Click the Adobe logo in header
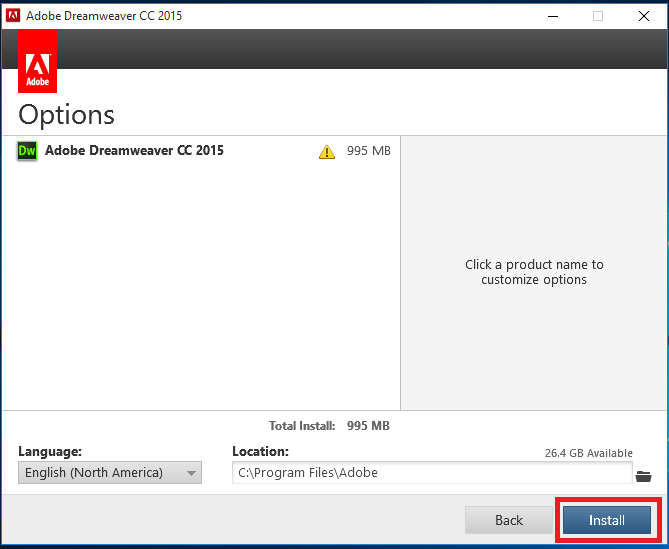 tap(38, 61)
